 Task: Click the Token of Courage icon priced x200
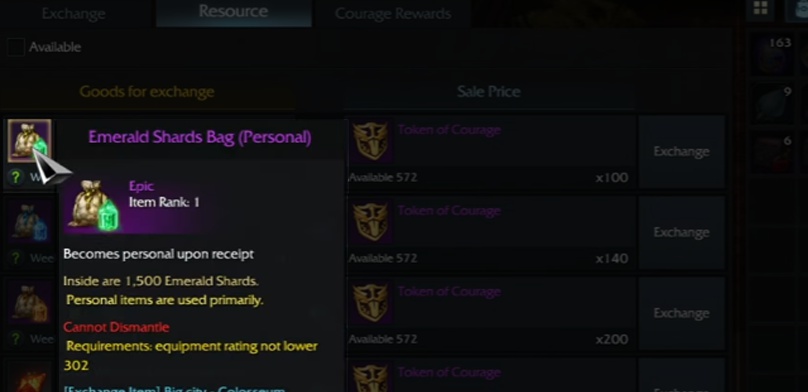click(371, 303)
